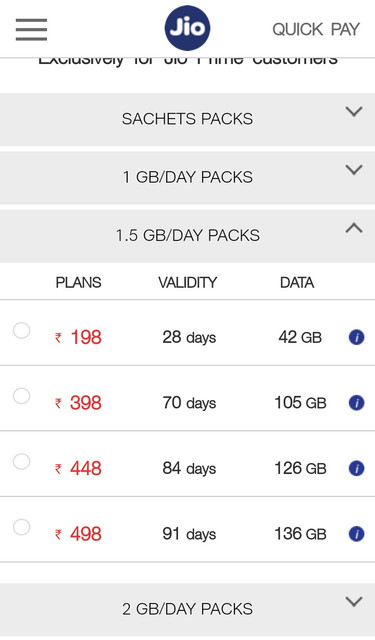Tap the SACHETS PACKS header
The image size is (375, 640).
pos(187,119)
